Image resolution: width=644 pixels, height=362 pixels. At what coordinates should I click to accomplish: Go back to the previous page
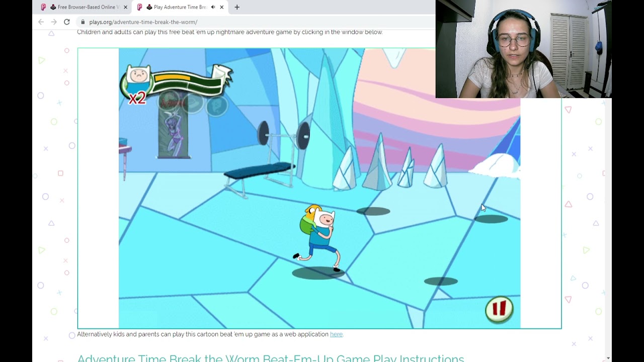pos(41,22)
